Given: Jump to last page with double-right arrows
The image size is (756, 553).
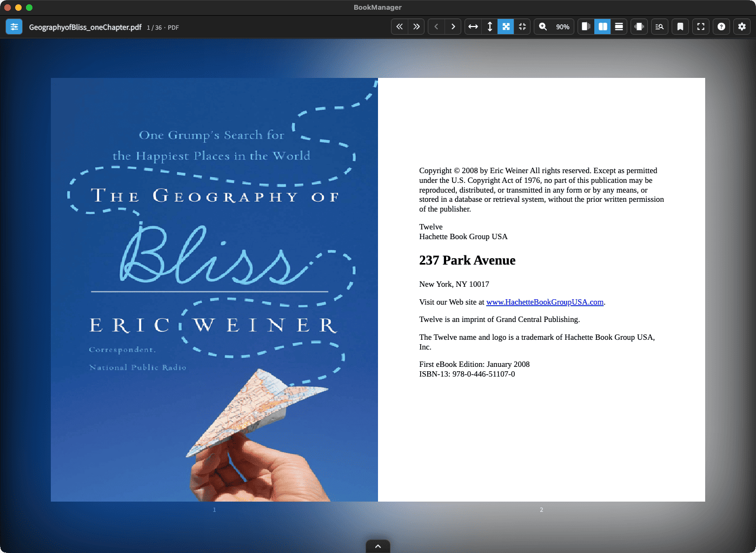Looking at the screenshot, I should pyautogui.click(x=416, y=27).
